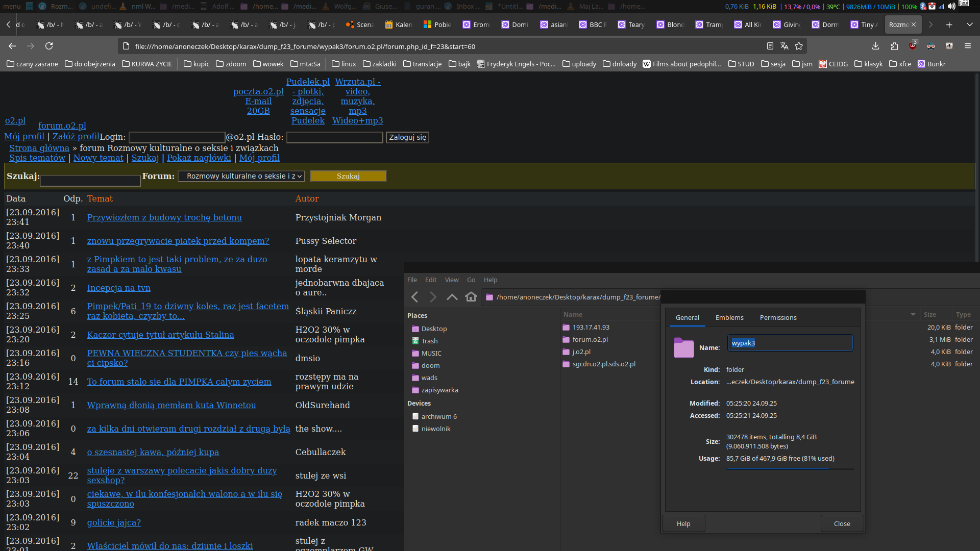This screenshot has height=551, width=980.
Task: Click the new tab plus button
Action: (949, 24)
